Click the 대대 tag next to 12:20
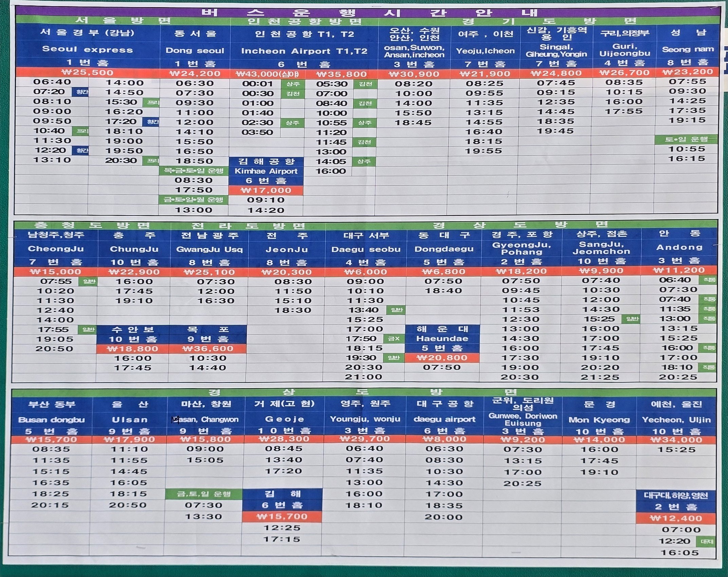Image resolution: width=728 pixels, height=577 pixels. [706, 542]
